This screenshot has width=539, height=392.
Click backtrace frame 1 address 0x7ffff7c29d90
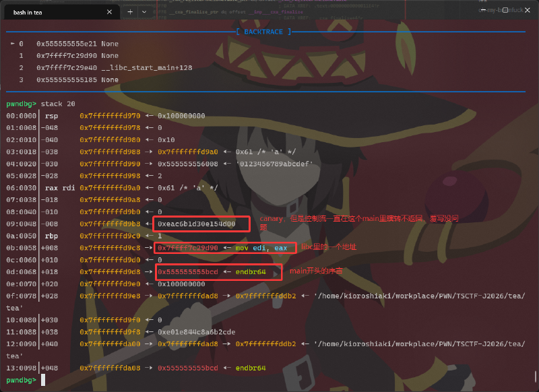pyautogui.click(x=67, y=56)
